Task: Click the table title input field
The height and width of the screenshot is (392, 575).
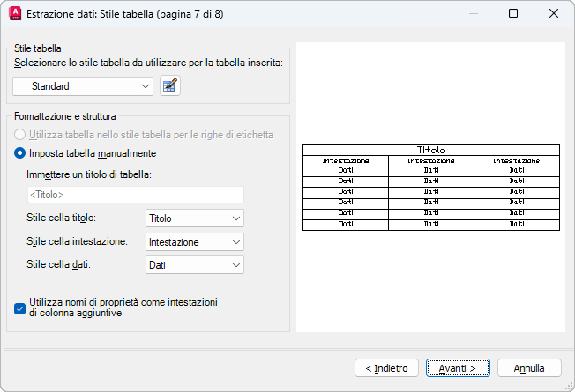Action: click(135, 194)
